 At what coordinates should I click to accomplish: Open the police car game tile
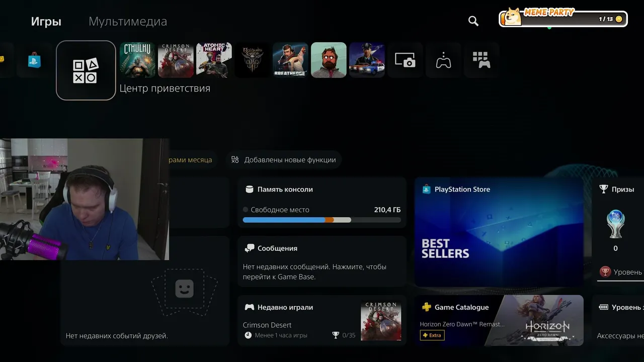pyautogui.click(x=367, y=60)
